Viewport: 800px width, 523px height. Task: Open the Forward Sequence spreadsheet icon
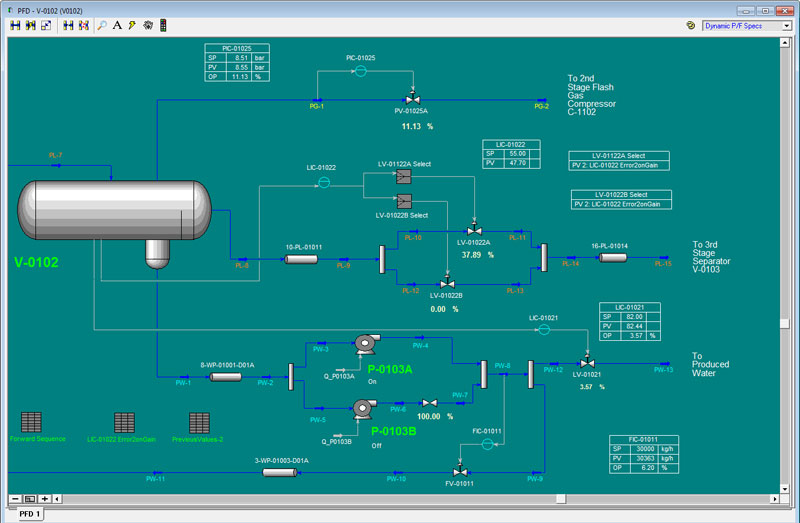click(31, 422)
